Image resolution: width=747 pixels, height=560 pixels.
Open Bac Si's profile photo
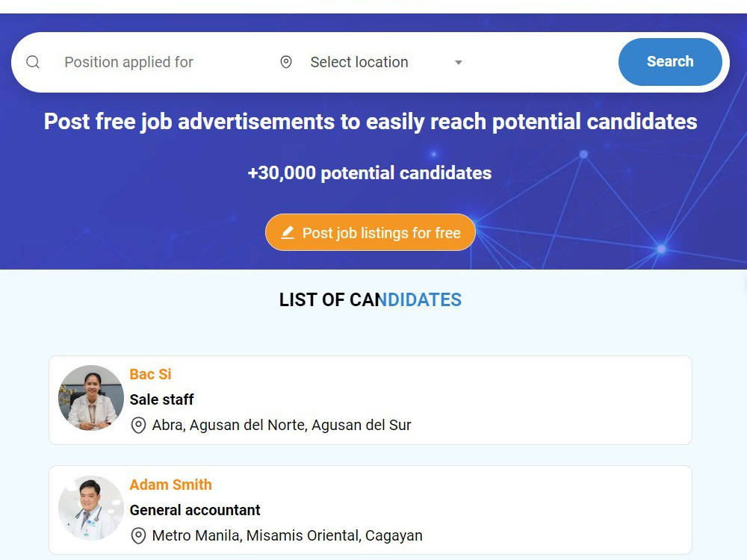click(91, 398)
